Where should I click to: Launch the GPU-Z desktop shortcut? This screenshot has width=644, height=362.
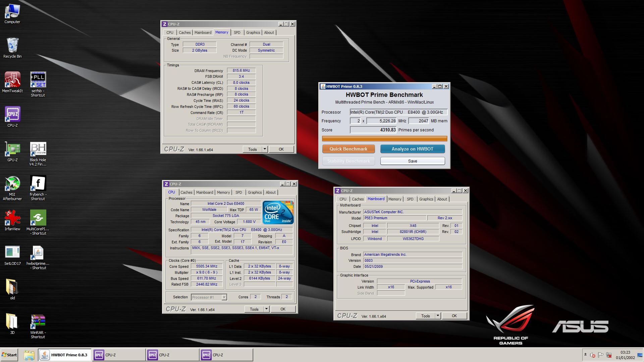tap(12, 152)
